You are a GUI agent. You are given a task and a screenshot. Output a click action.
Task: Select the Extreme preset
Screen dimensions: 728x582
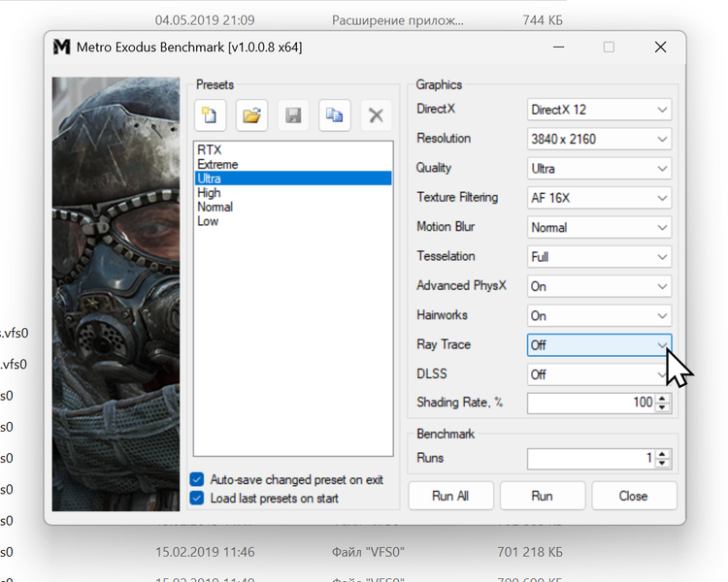click(293, 164)
